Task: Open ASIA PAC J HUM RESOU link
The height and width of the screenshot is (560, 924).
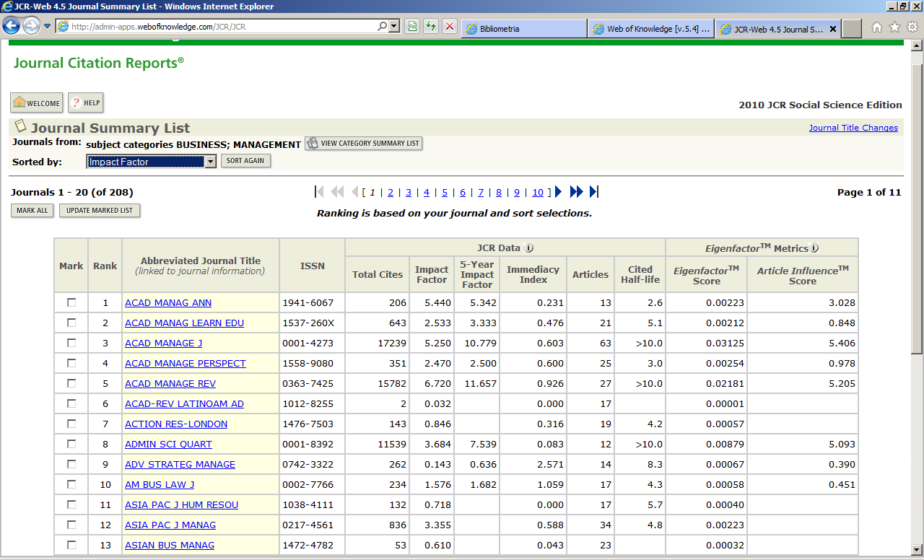Action: pyautogui.click(x=181, y=505)
